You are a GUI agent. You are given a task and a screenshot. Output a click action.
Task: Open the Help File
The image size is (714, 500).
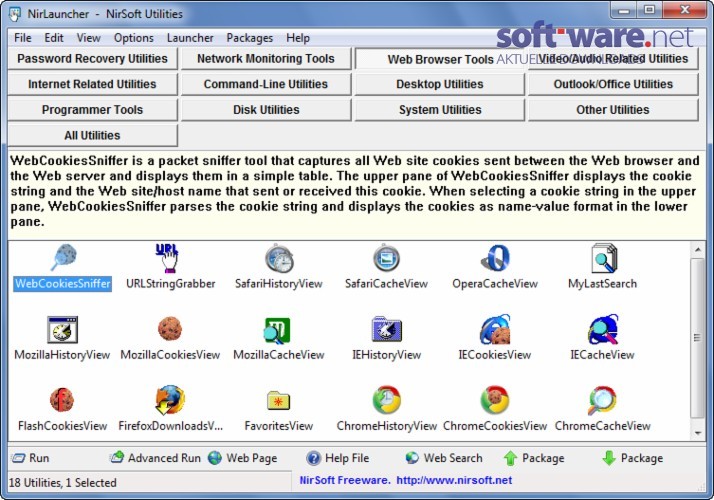coord(337,458)
